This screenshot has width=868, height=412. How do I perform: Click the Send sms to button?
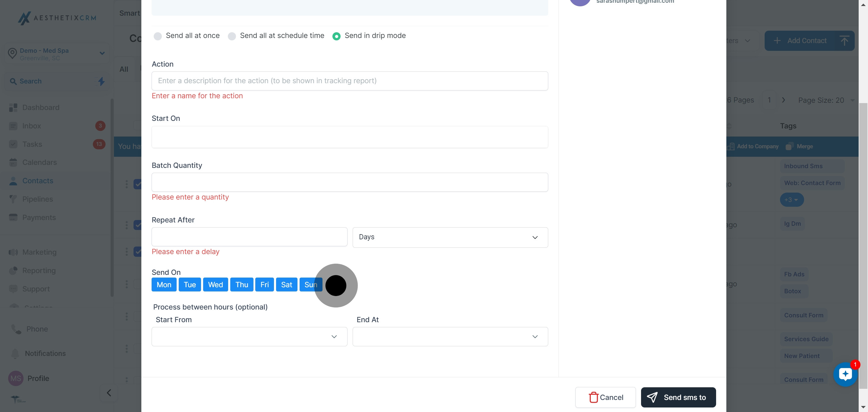point(678,398)
